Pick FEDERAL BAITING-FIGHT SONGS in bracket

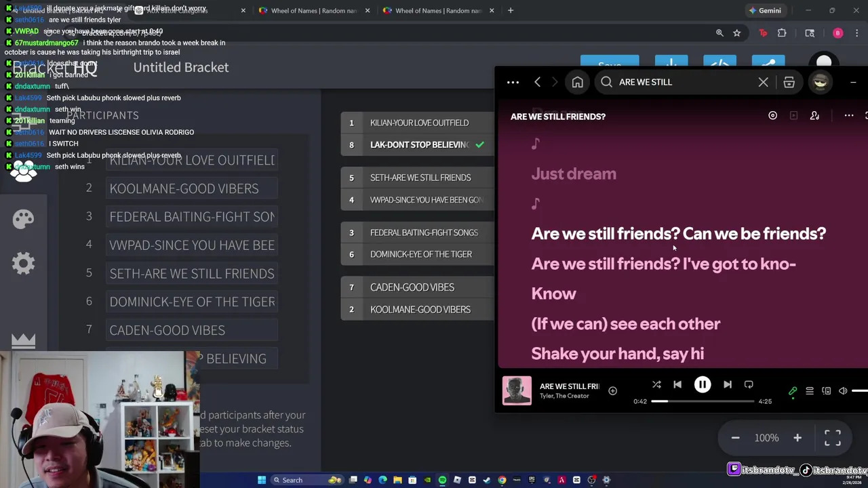coord(417,232)
